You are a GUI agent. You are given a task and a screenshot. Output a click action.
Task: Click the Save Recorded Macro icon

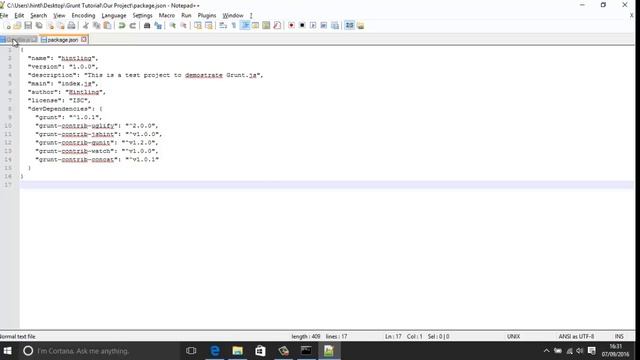[x=335, y=26]
